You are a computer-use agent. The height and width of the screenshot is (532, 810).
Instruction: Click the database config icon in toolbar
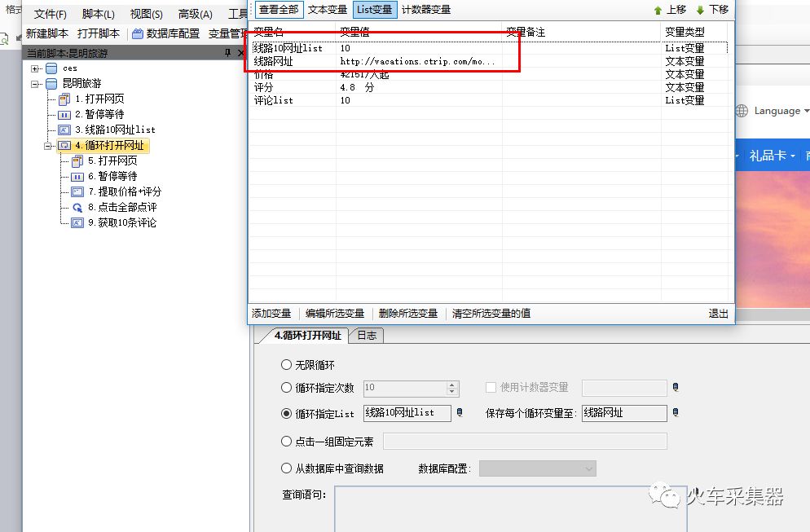(138, 34)
